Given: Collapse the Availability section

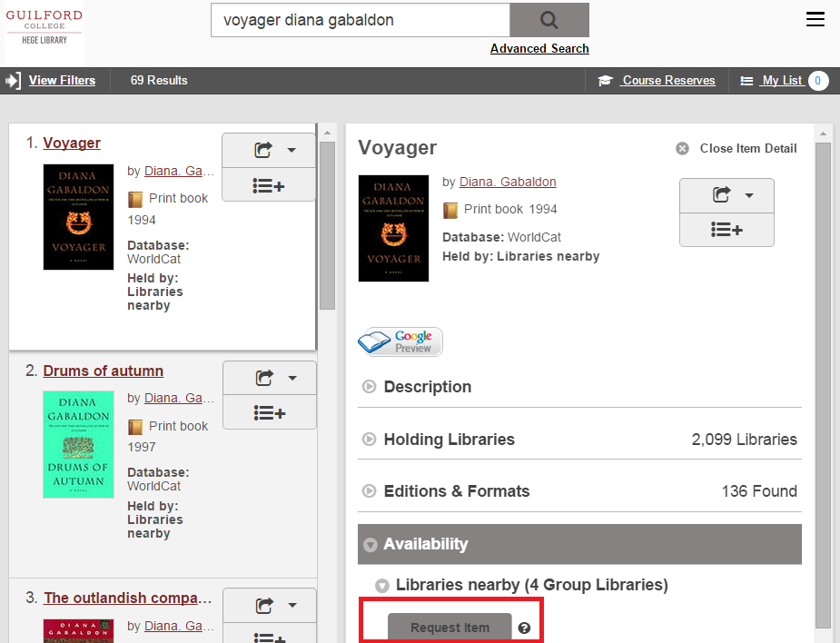Looking at the screenshot, I should pos(579,544).
